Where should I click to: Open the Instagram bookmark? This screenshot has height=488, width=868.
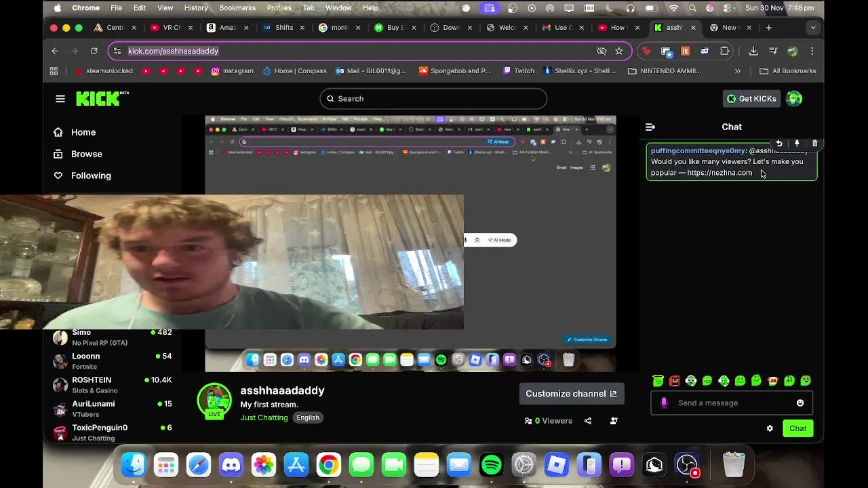pos(232,70)
